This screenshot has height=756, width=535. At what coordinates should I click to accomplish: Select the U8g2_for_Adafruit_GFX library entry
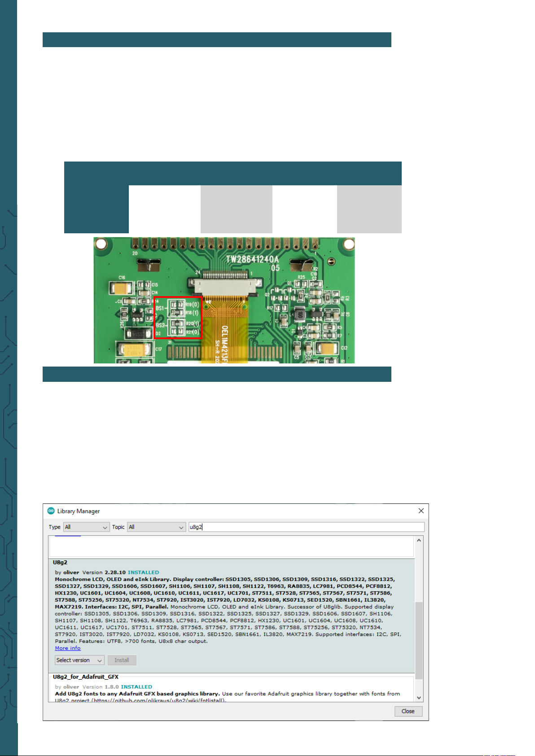click(85, 677)
